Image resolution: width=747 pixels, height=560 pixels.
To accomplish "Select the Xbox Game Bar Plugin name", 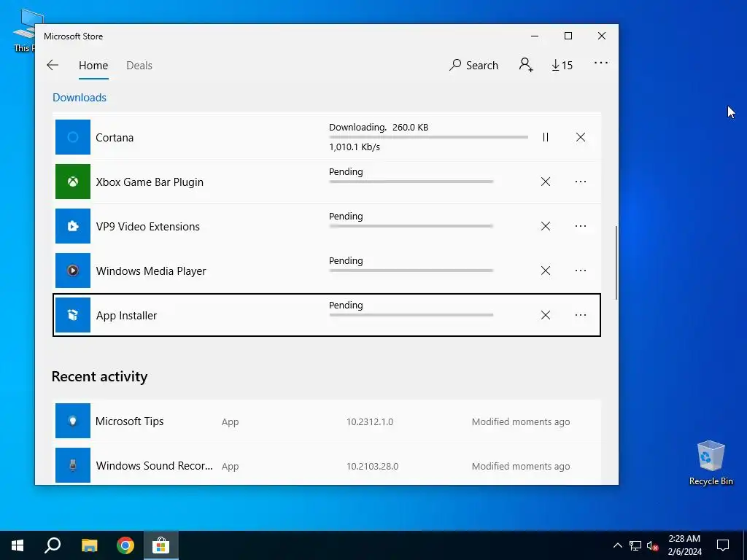I will (150, 182).
